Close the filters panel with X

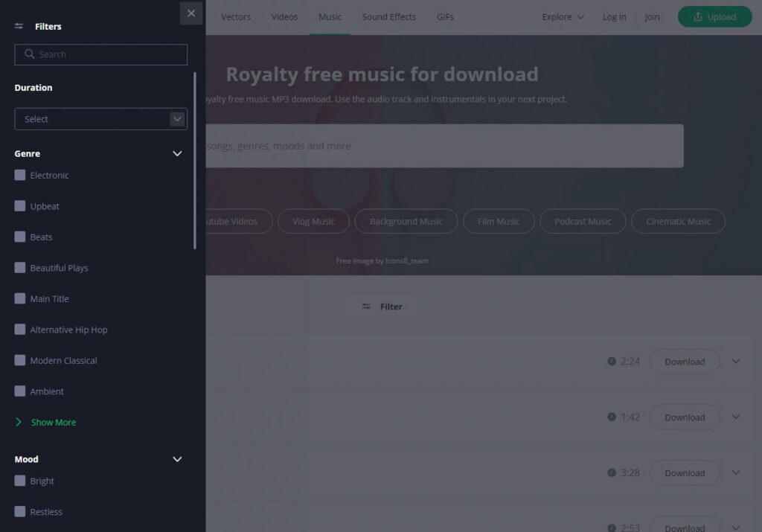pyautogui.click(x=191, y=13)
